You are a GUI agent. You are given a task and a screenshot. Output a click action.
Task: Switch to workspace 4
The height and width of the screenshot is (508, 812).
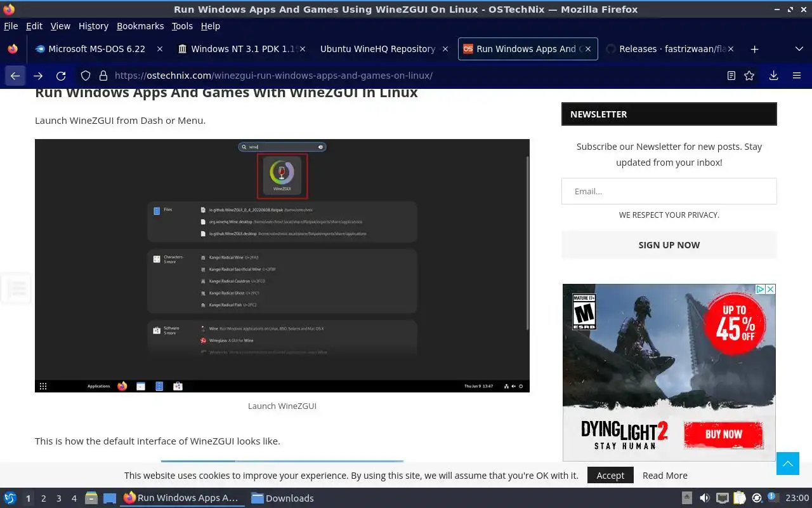[74, 498]
